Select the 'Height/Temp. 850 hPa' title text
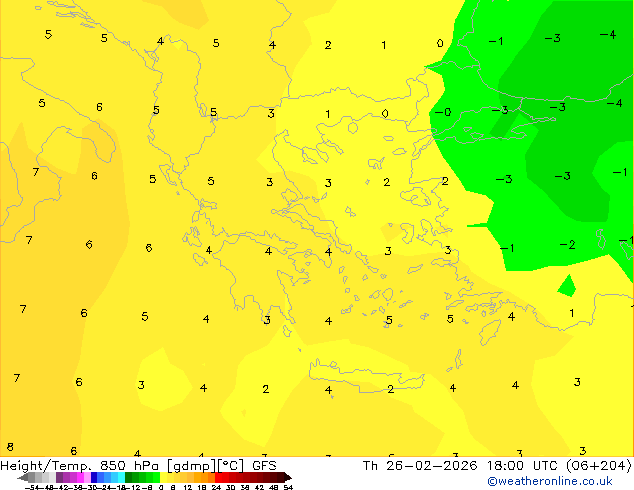 coord(81,466)
